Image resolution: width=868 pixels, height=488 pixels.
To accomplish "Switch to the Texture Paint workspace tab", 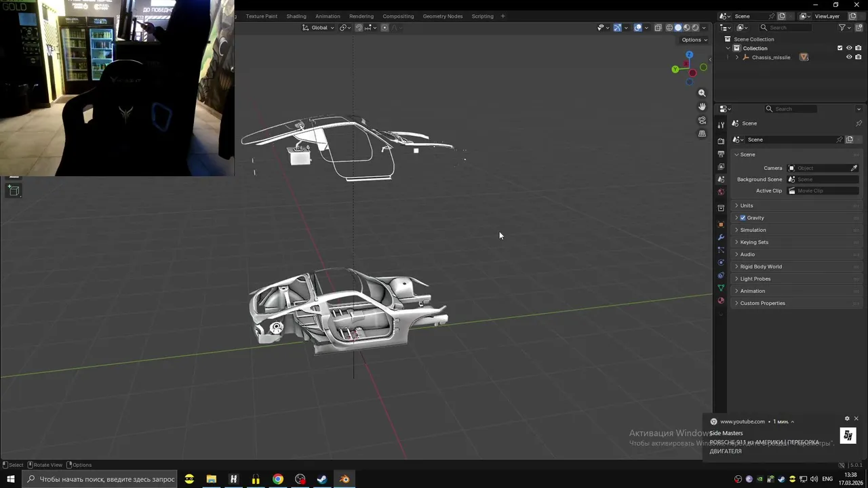I will click(x=261, y=16).
